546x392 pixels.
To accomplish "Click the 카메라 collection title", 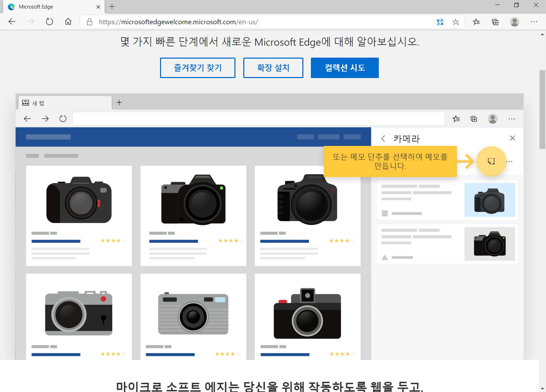I will [406, 139].
